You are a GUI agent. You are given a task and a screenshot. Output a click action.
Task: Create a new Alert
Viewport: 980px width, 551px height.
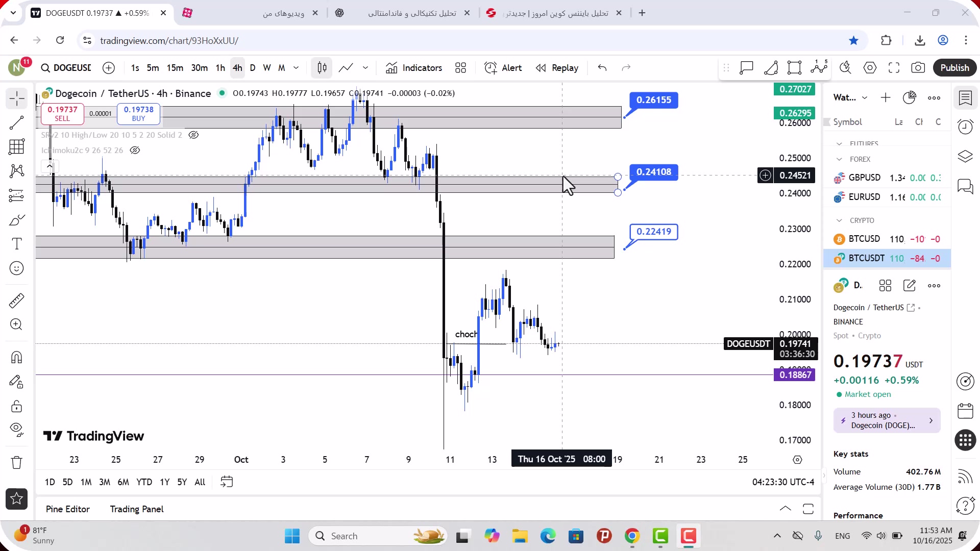[x=503, y=68]
